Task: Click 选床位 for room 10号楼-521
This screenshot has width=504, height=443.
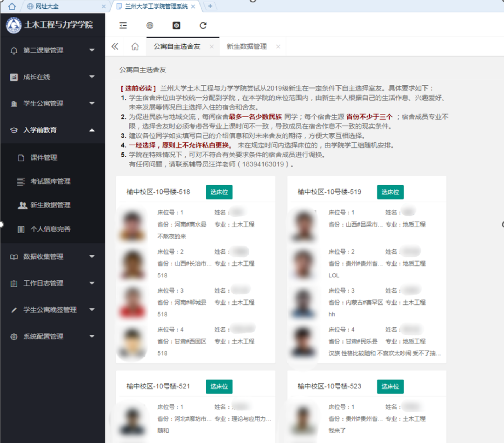Action: pos(219,387)
